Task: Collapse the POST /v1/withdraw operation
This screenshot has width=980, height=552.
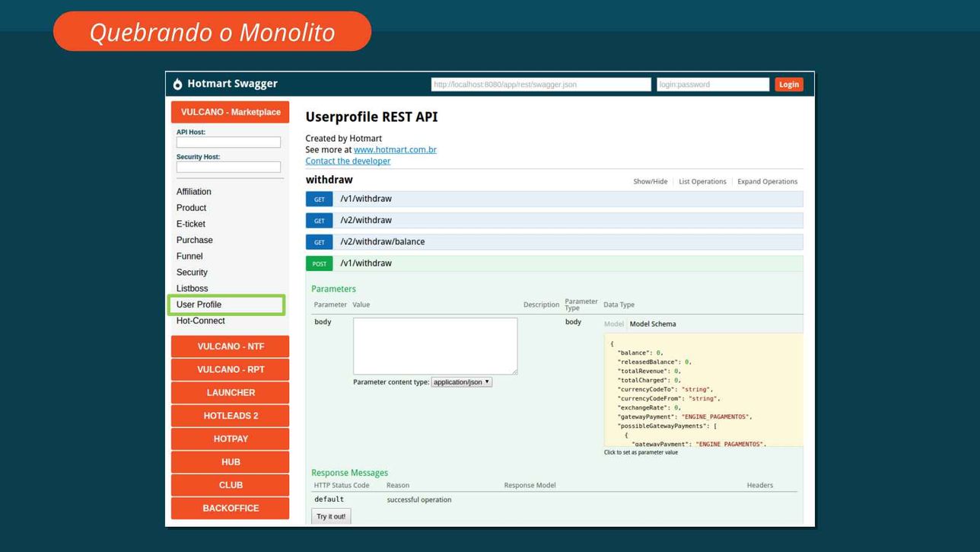Action: (x=555, y=263)
